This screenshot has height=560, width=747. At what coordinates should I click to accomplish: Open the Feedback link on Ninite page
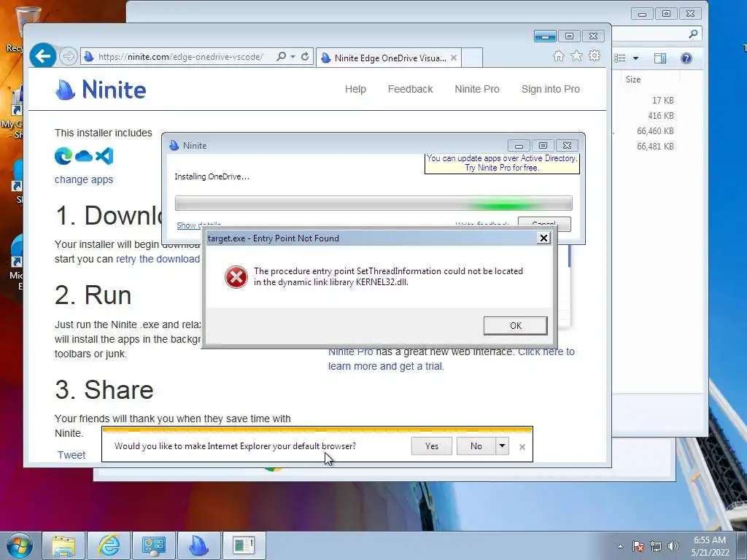tap(410, 89)
